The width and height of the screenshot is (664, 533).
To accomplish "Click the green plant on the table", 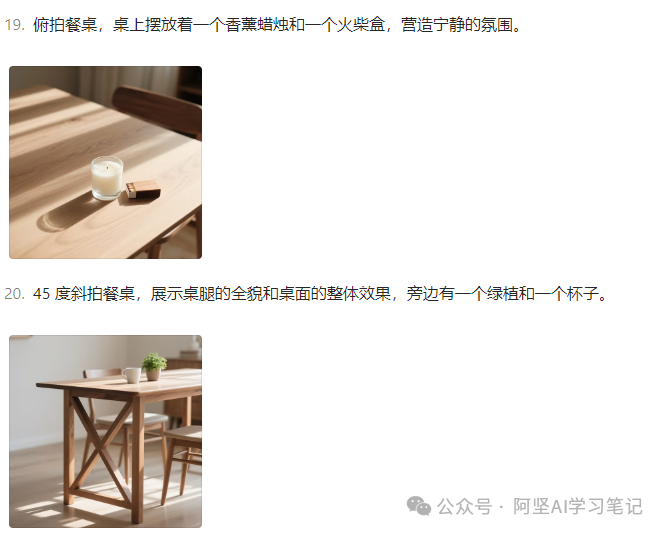I will pos(154,366).
